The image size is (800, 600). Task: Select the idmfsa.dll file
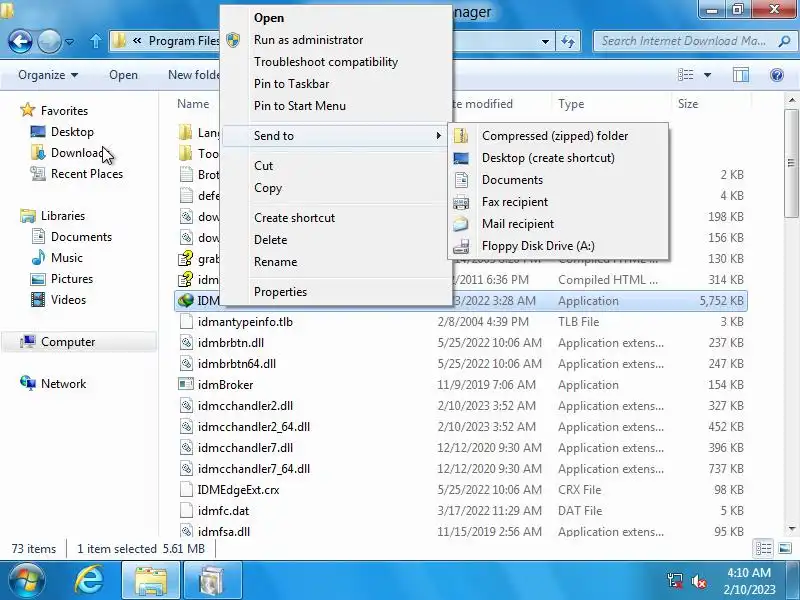coord(223,532)
